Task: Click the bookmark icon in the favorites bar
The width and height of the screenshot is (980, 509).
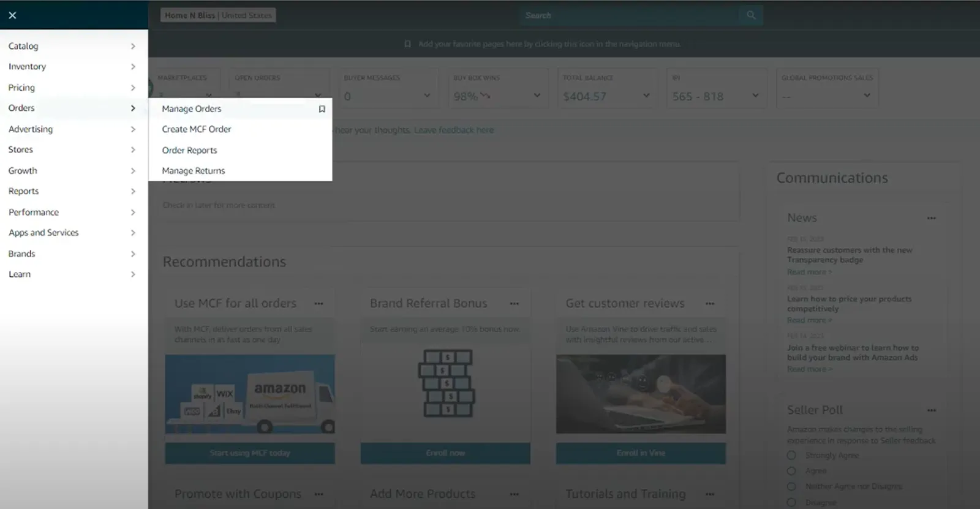Action: [x=407, y=44]
